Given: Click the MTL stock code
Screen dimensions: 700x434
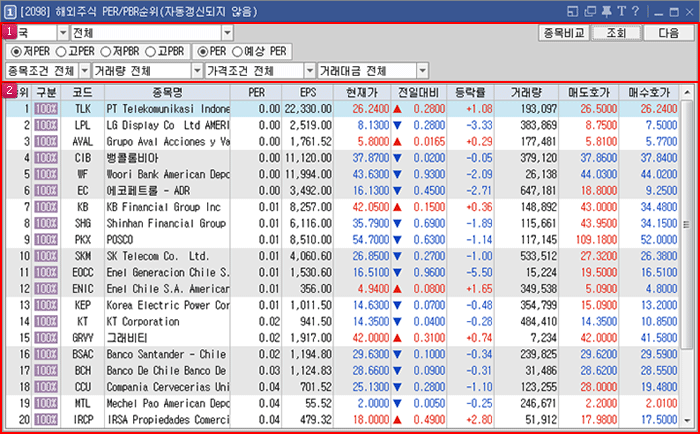Looking at the screenshot, I should tap(83, 404).
